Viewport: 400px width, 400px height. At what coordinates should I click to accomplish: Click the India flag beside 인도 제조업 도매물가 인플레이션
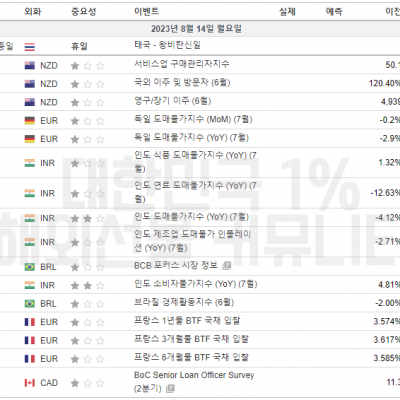pos(30,242)
